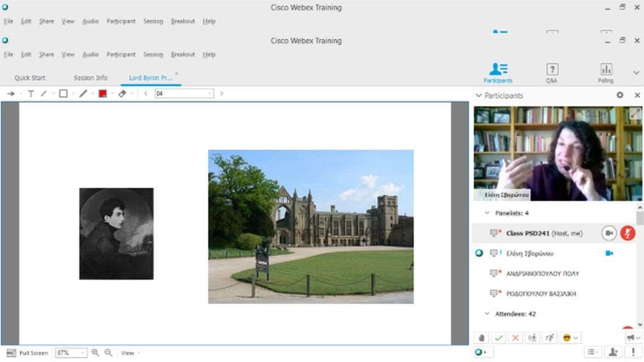The height and width of the screenshot is (362, 644).
Task: Pick the Eraser annotation tool
Action: point(122,94)
